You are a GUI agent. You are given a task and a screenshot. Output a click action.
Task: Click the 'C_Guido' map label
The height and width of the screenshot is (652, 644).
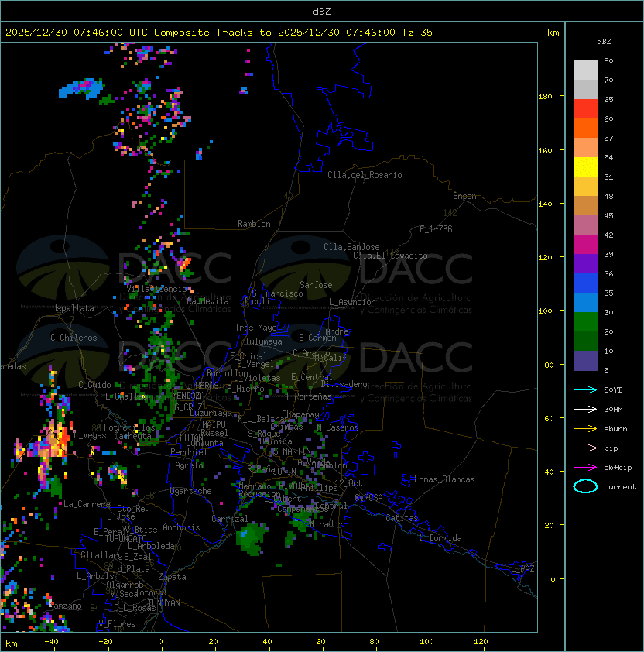click(94, 385)
